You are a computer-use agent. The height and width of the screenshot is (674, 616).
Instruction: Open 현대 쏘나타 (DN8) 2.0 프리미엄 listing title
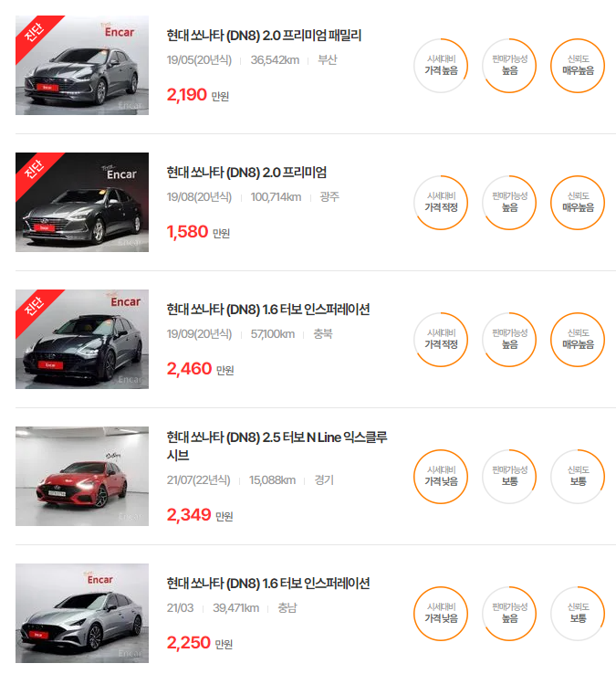(246, 173)
